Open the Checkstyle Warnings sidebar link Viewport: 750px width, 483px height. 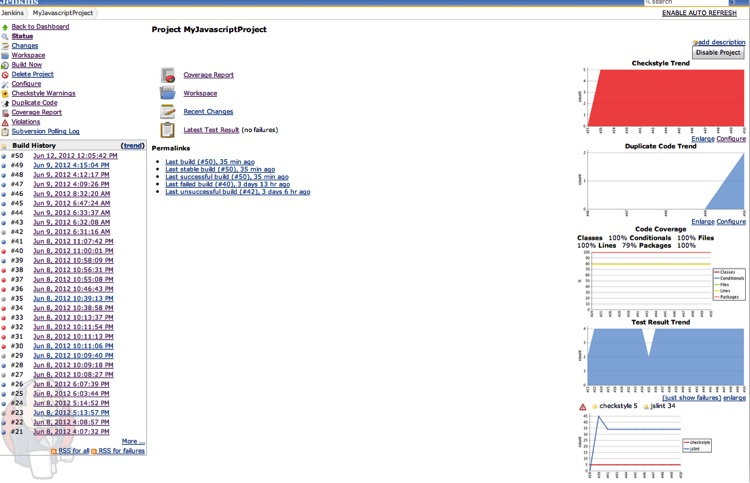coord(44,93)
